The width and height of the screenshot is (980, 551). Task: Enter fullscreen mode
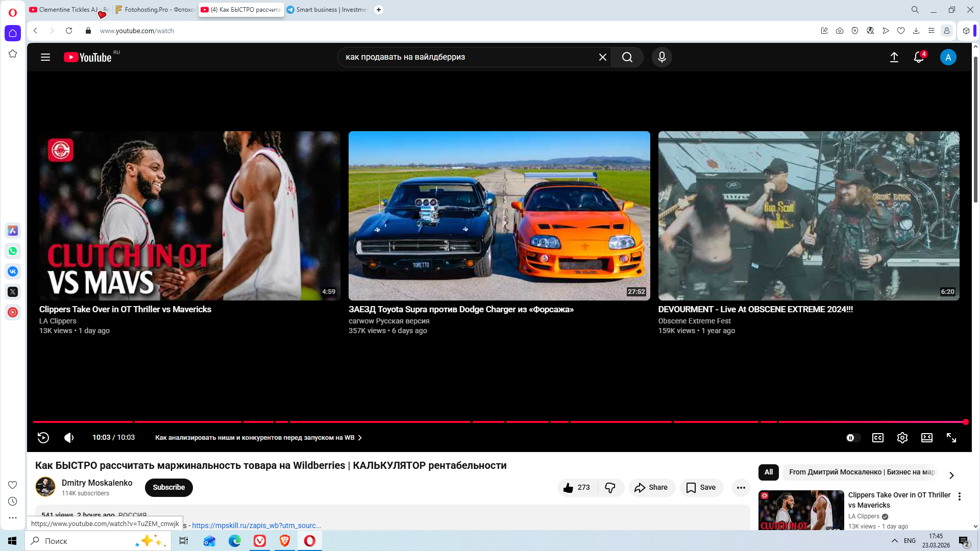pyautogui.click(x=951, y=438)
